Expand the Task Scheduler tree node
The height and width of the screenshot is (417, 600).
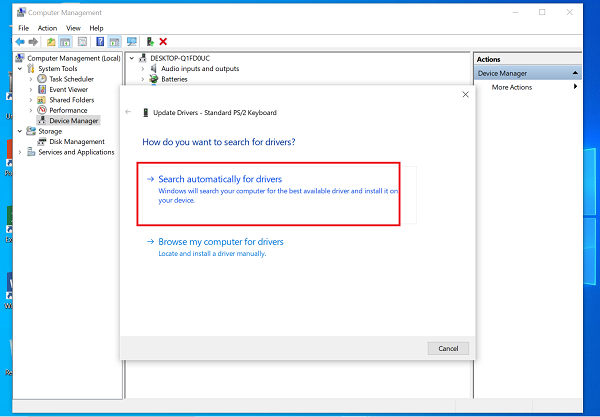tap(30, 79)
